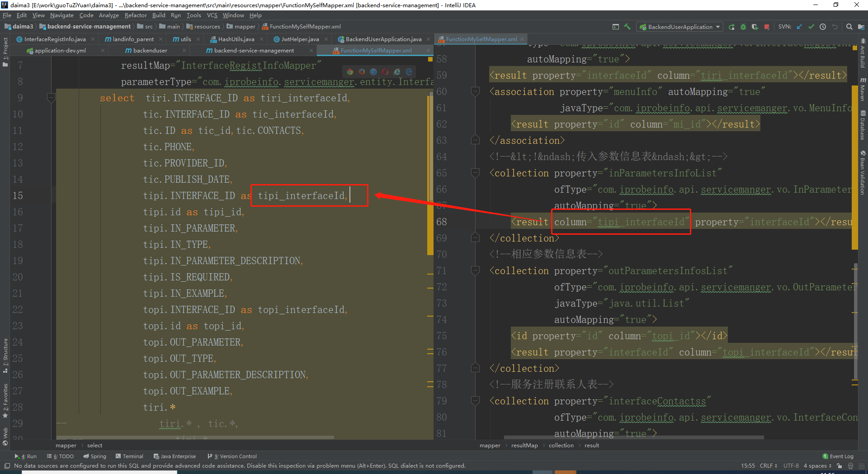Open the Refactor menu
The image size is (868, 474).
coord(136,15)
